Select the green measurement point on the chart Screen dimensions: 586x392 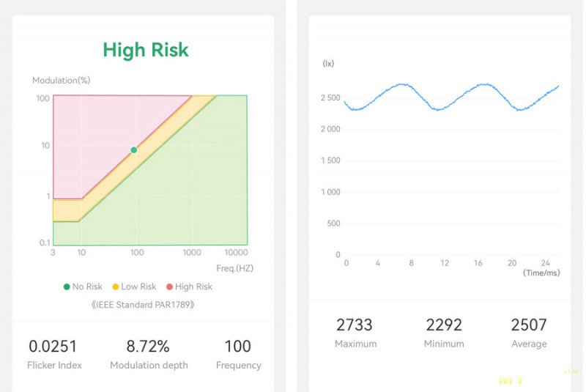click(134, 150)
